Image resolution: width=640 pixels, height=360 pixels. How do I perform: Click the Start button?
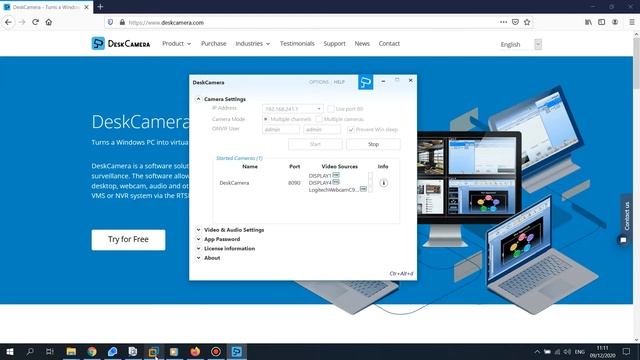click(315, 144)
